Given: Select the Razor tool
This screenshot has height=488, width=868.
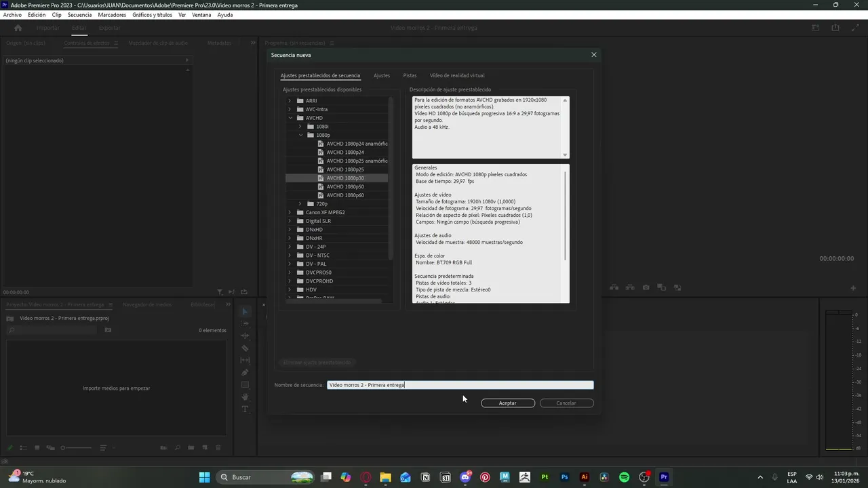Looking at the screenshot, I should [x=245, y=348].
